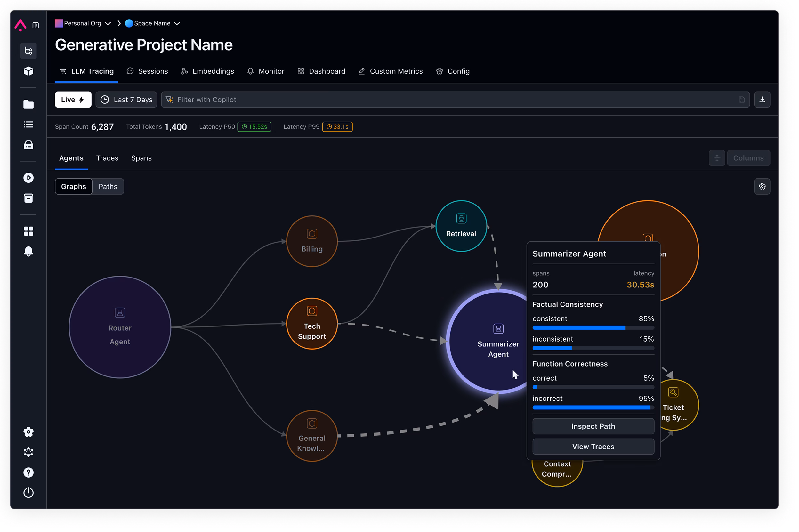This screenshot has width=799, height=532.
Task: Open the inbox drive icon in sidebar
Action: click(28, 145)
